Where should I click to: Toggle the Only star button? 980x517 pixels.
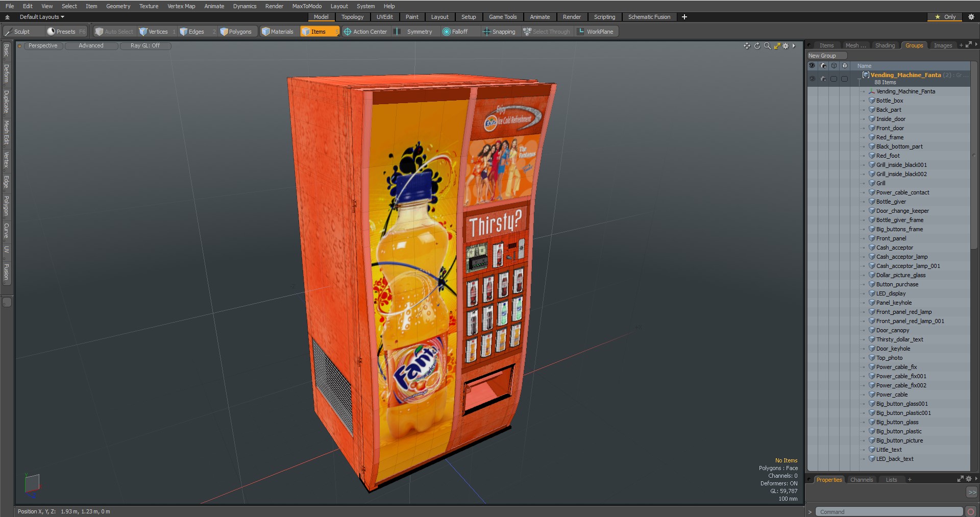[945, 17]
